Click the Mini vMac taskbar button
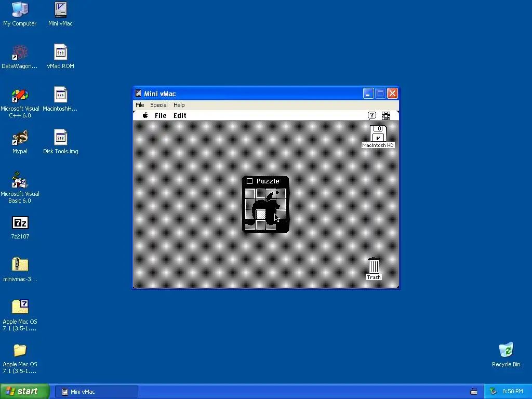The width and height of the screenshot is (532, 399). pyautogui.click(x=96, y=392)
